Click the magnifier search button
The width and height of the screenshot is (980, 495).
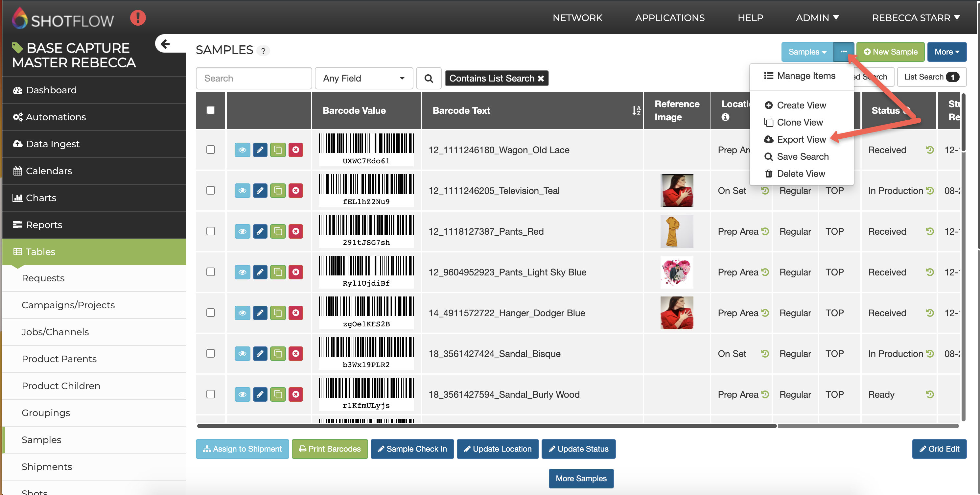tap(428, 78)
